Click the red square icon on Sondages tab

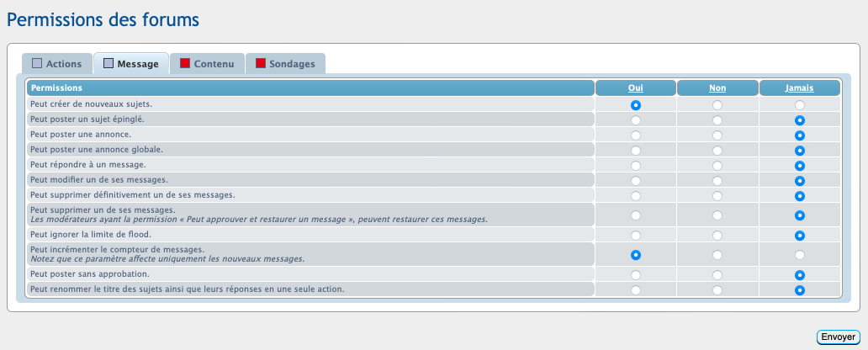point(261,64)
